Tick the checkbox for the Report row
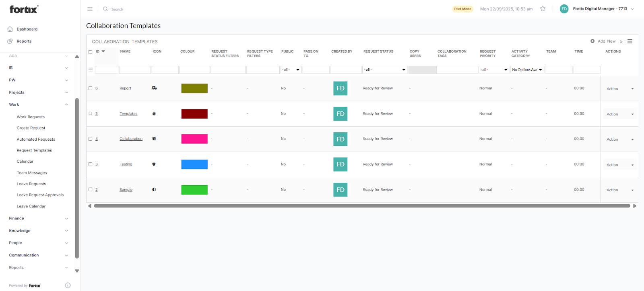Viewport: 644px width, 291px height. point(91,88)
